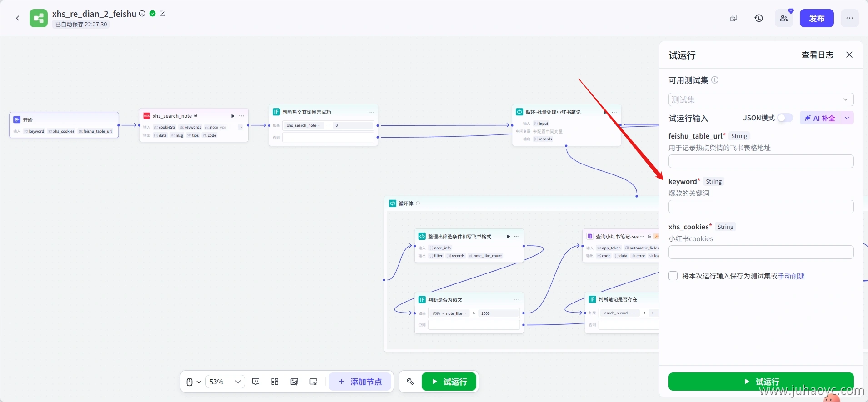Toggle the JSON模式 switch
This screenshot has width=868, height=402.
click(785, 118)
